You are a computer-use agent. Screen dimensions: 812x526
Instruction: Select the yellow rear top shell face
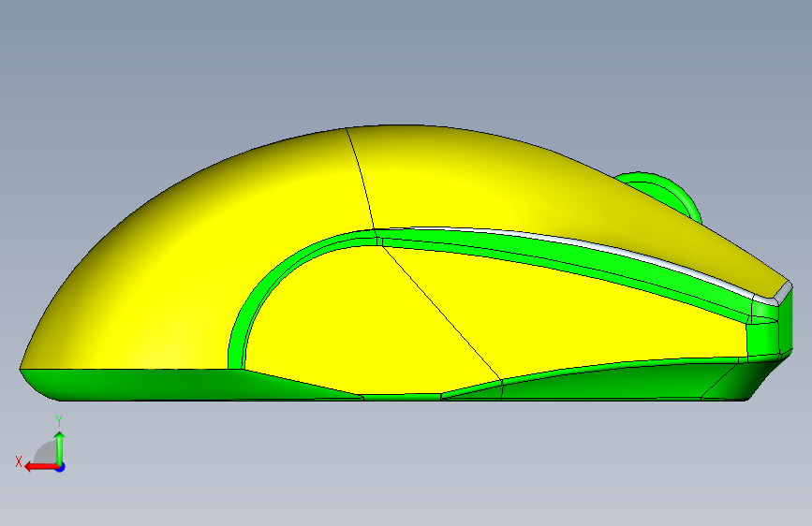(197, 249)
